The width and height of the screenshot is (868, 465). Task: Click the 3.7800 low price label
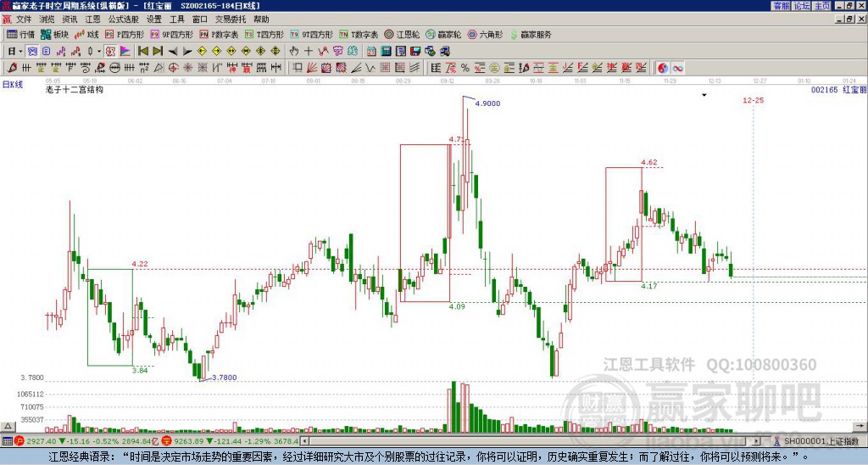[224, 378]
